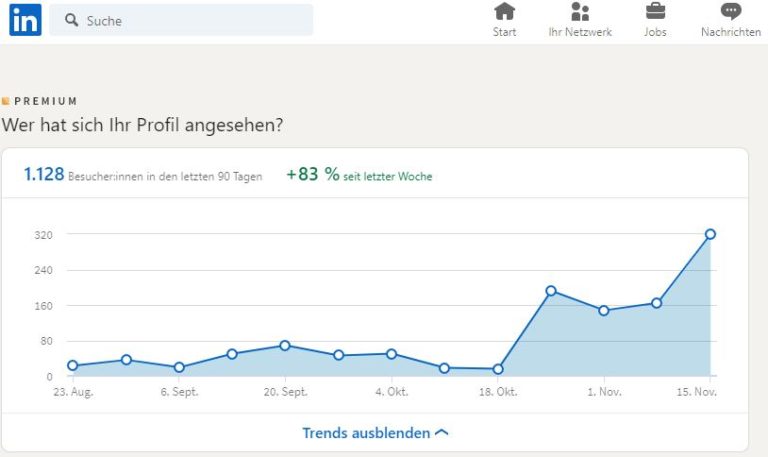Click the gold Premium badge icon

point(6,101)
